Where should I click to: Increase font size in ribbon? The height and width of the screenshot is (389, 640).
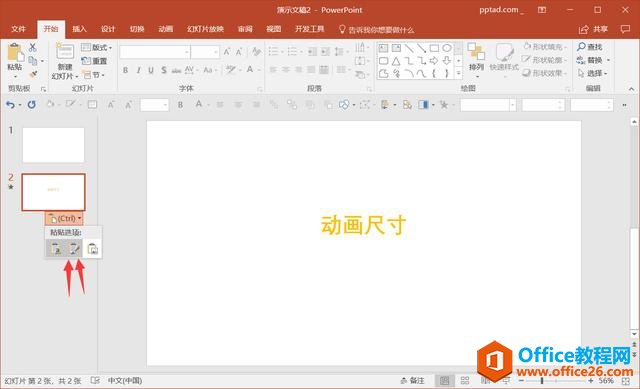(x=227, y=51)
